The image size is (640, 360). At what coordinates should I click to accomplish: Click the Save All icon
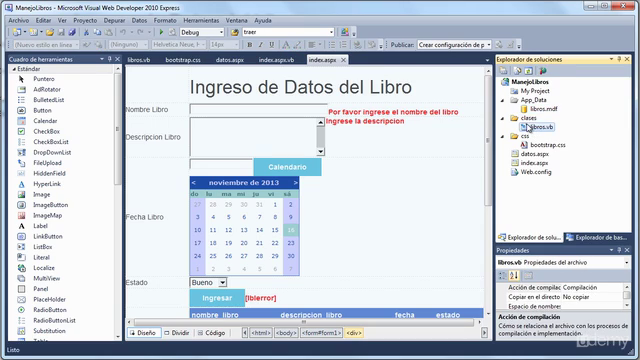pos(72,32)
